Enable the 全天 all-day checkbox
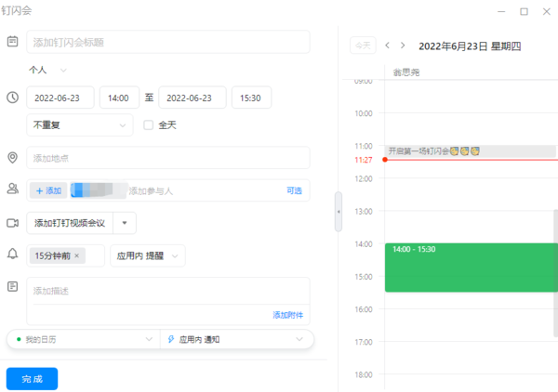This screenshot has width=558, height=392. (148, 124)
